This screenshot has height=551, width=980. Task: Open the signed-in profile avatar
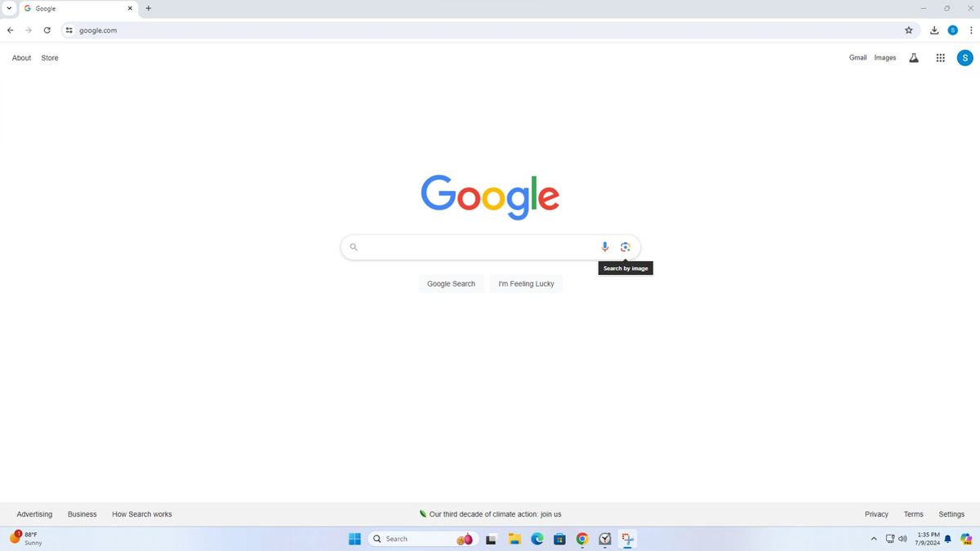coord(965,57)
